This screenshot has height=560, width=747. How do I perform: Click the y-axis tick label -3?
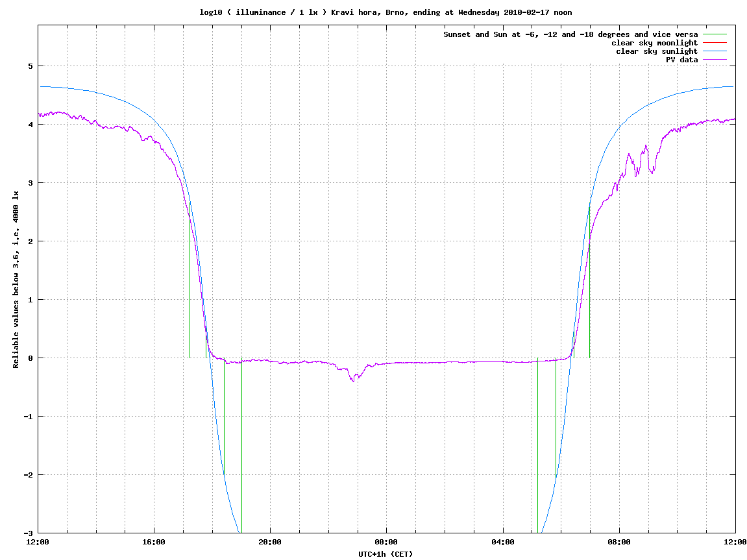(x=29, y=533)
